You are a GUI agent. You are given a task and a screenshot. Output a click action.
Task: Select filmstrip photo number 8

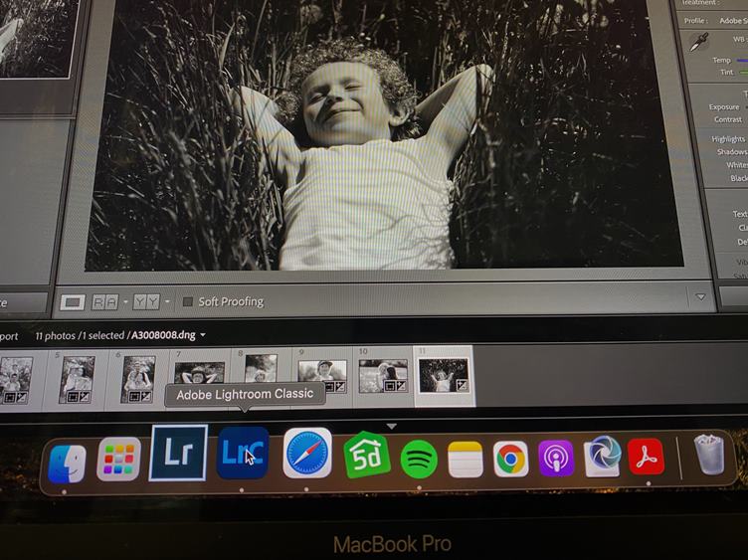coord(261,368)
